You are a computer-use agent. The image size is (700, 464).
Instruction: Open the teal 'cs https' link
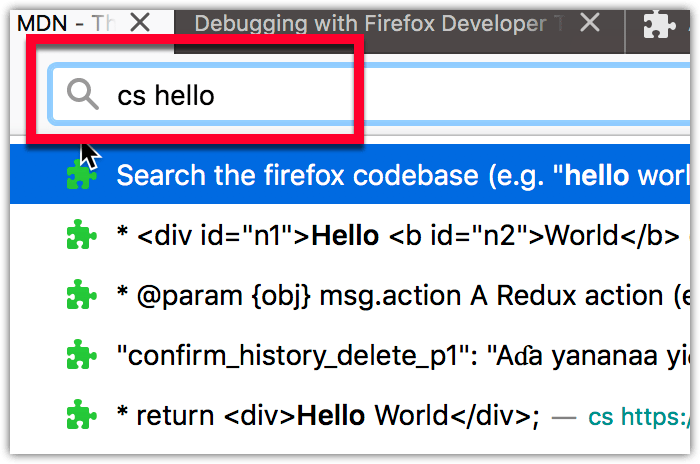[x=640, y=415]
